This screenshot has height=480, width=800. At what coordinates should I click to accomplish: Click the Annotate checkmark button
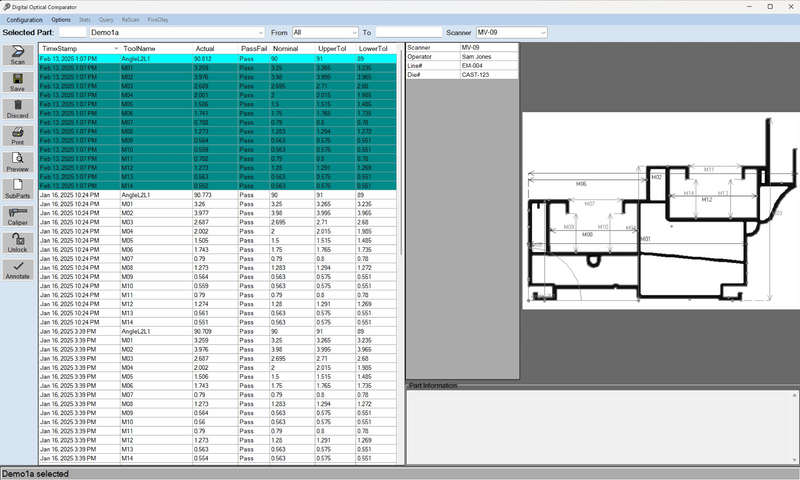pyautogui.click(x=18, y=270)
